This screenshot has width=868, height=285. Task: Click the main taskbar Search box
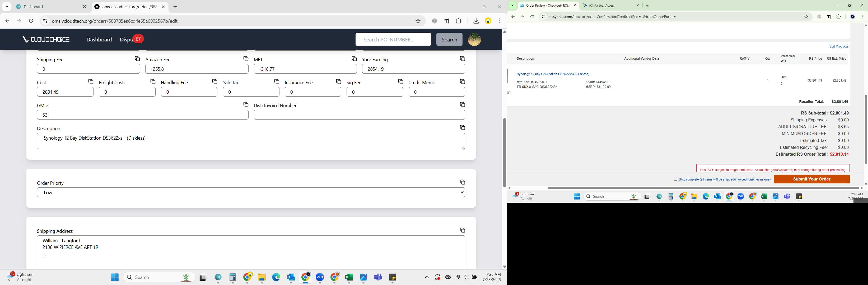pyautogui.click(x=159, y=277)
